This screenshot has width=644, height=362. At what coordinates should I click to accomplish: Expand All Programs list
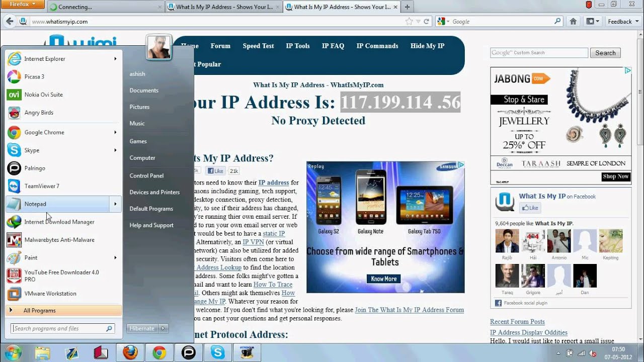click(x=64, y=311)
